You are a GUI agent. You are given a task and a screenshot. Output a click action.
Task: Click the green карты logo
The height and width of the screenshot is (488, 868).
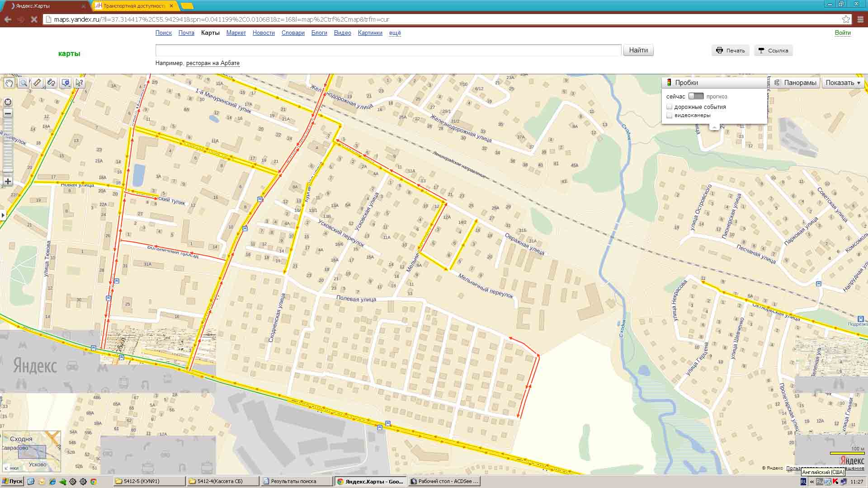tap(69, 54)
